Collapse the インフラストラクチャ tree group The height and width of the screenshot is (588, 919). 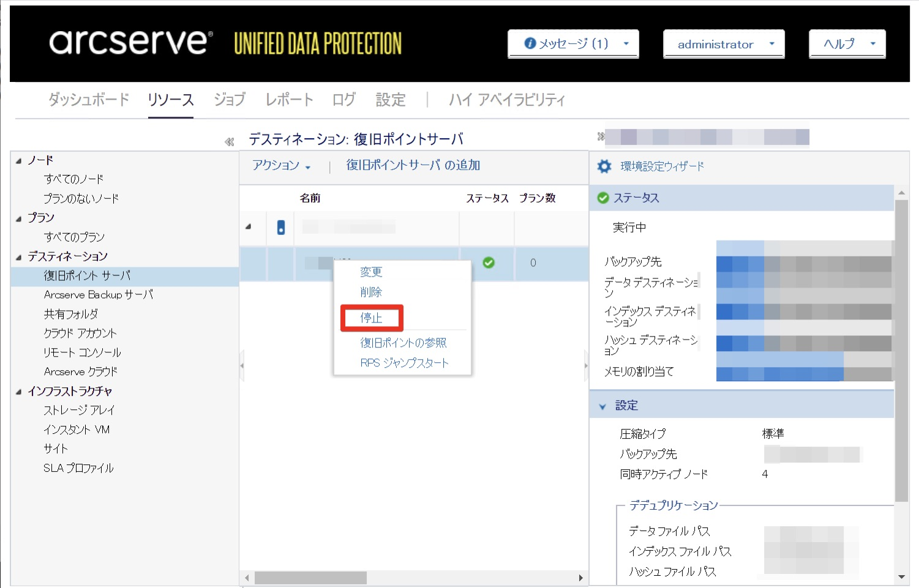(19, 392)
